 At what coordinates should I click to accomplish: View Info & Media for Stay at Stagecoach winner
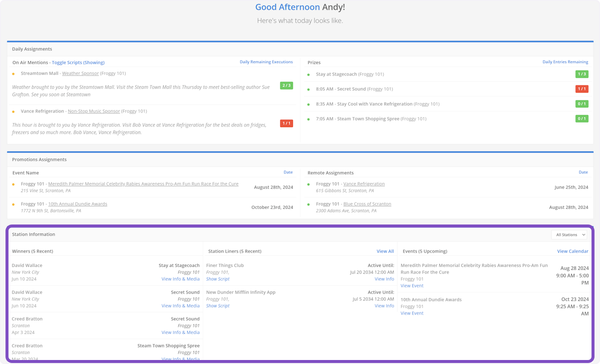[180, 279]
